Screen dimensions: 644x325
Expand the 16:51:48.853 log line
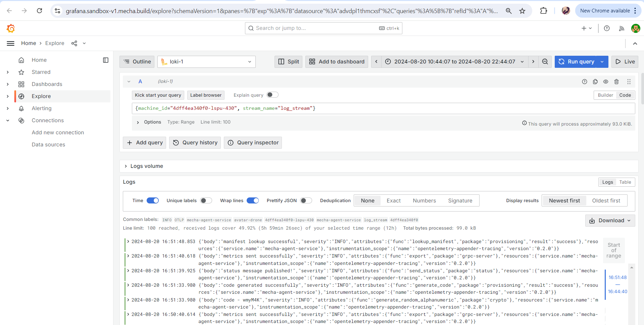pos(128,241)
